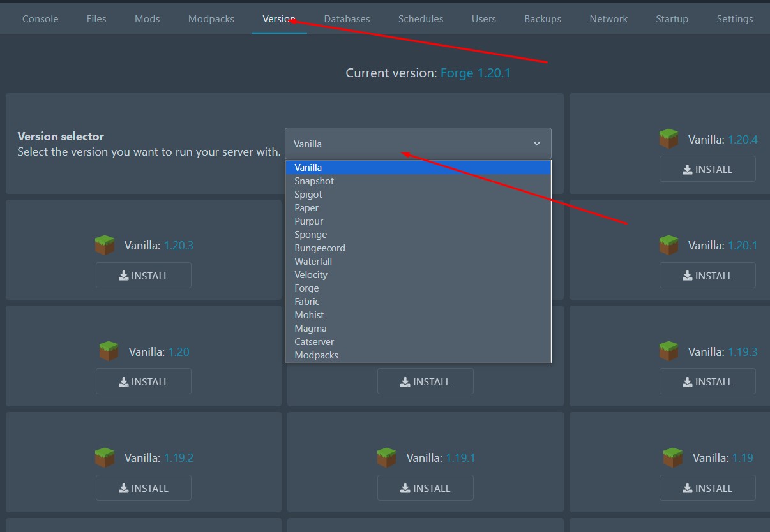
Task: Choose Purpur in the dropdown list
Action: tap(418, 221)
